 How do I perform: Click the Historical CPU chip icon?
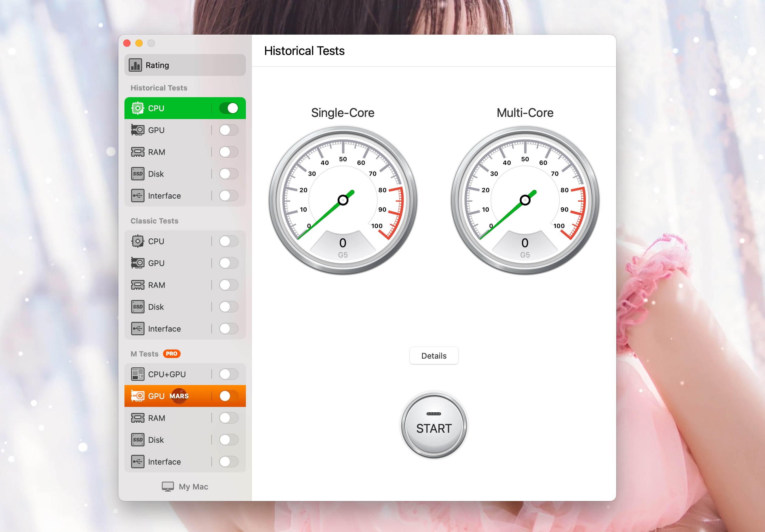click(138, 108)
